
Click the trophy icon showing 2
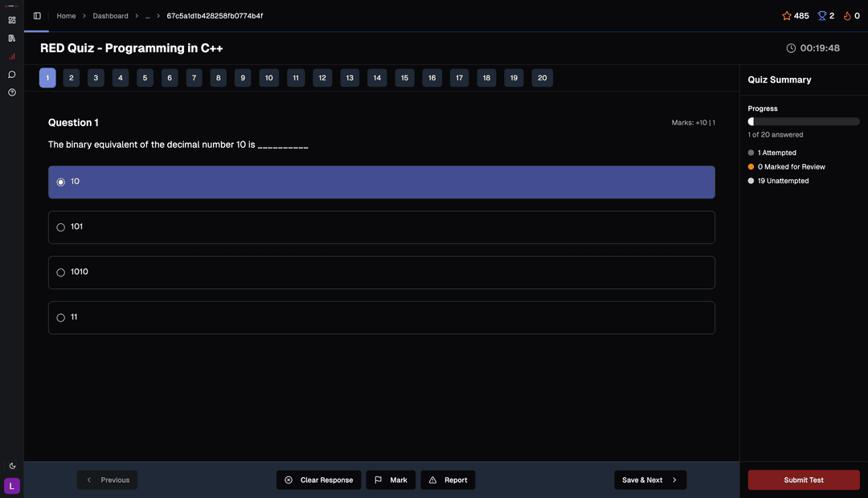pyautogui.click(x=821, y=15)
